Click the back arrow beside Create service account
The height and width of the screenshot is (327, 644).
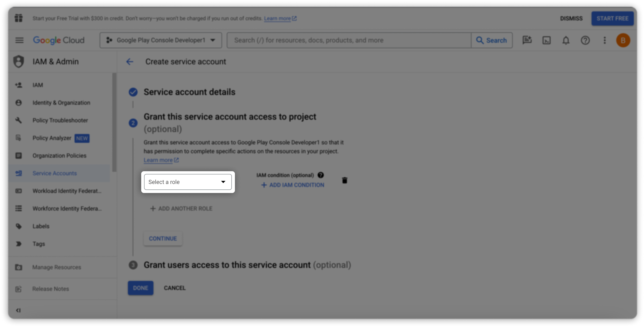[x=130, y=62]
